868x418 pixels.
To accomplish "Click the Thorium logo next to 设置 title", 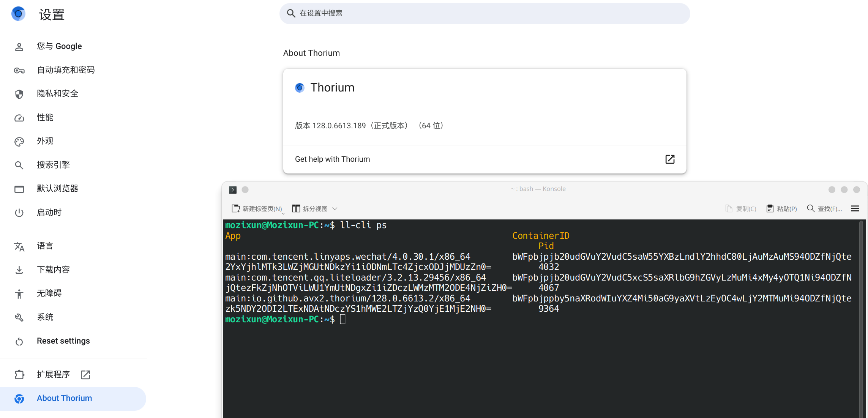I will coord(18,14).
